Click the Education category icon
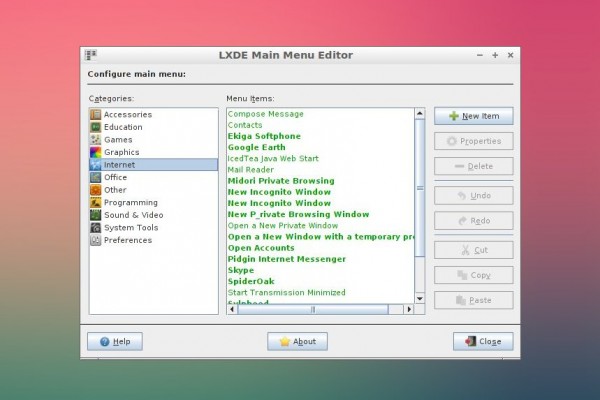The height and width of the screenshot is (400, 600). click(x=96, y=127)
